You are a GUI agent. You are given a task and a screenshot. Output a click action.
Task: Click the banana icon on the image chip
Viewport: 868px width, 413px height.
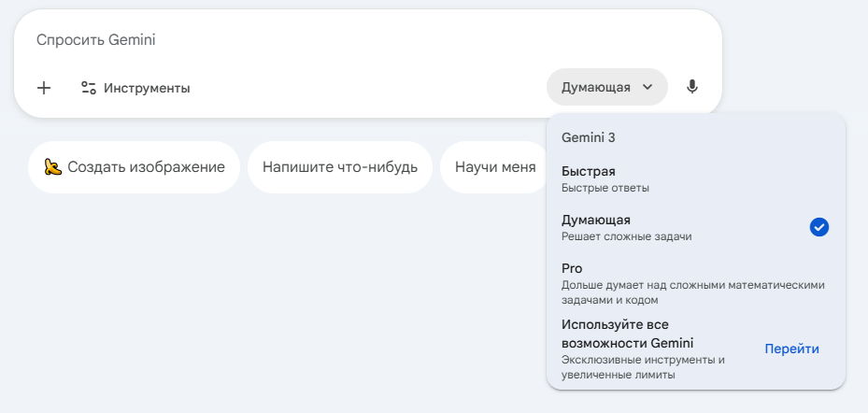53,167
